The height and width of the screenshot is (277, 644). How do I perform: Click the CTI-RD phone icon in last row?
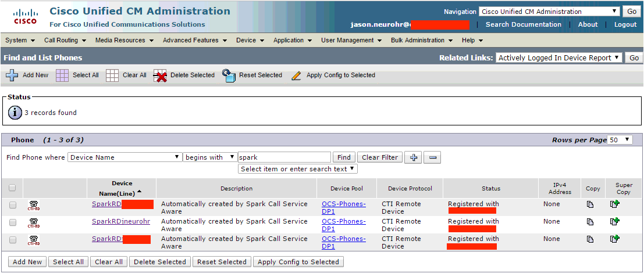pos(34,240)
